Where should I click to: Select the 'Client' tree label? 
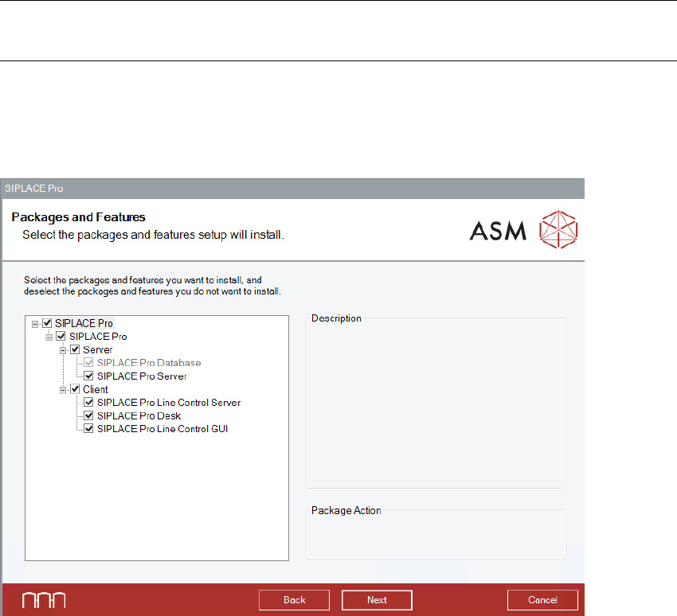(x=96, y=389)
